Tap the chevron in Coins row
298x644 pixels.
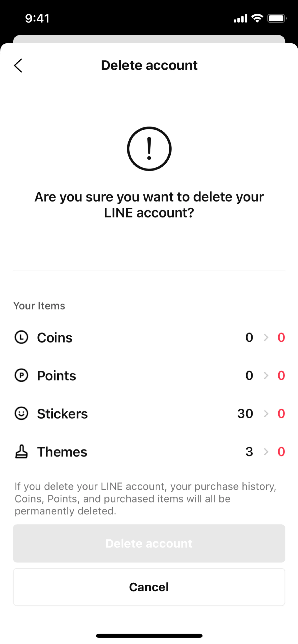pyautogui.click(x=266, y=338)
